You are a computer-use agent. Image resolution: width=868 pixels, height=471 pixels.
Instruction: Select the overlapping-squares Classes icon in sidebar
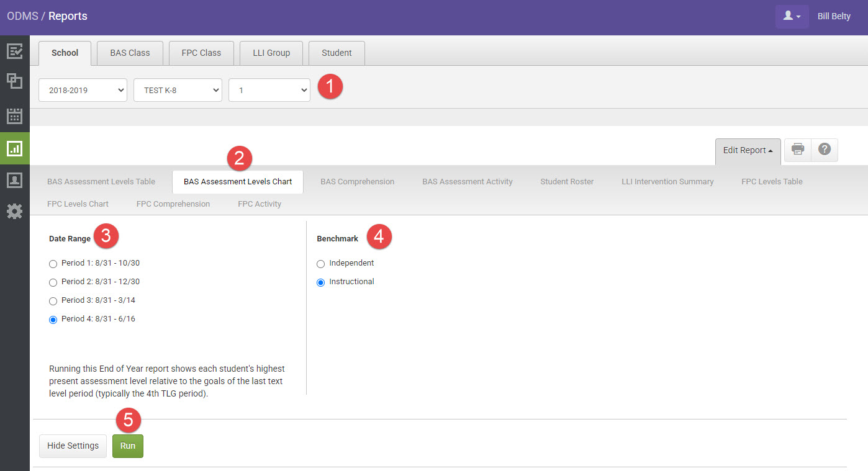click(14, 81)
